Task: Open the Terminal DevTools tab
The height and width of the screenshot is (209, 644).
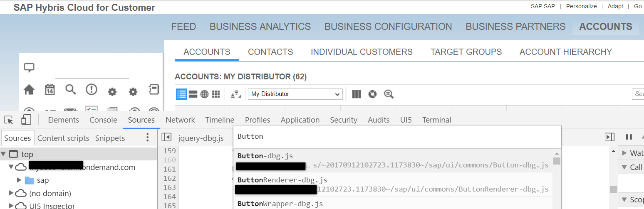Action: coord(437,120)
